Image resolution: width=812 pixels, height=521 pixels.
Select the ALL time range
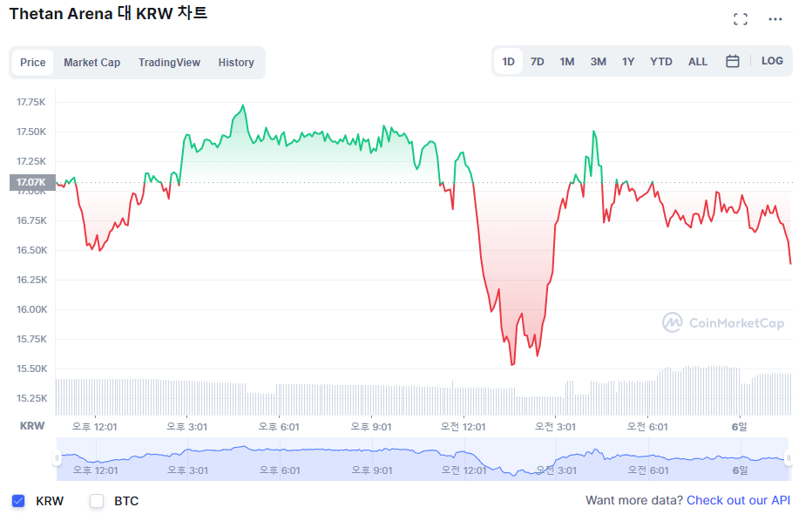698,62
